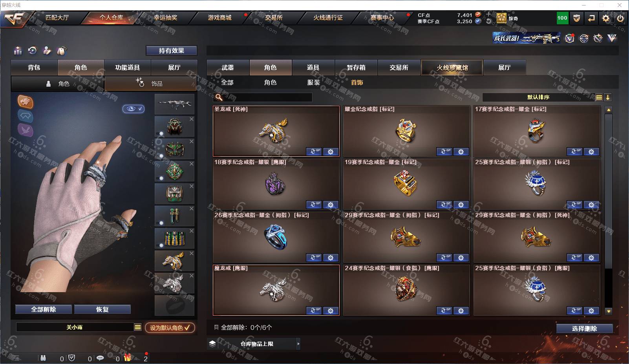The image size is (629, 364).
Task: Toggle 设为默认角色 checkbox
Action: pos(170,327)
